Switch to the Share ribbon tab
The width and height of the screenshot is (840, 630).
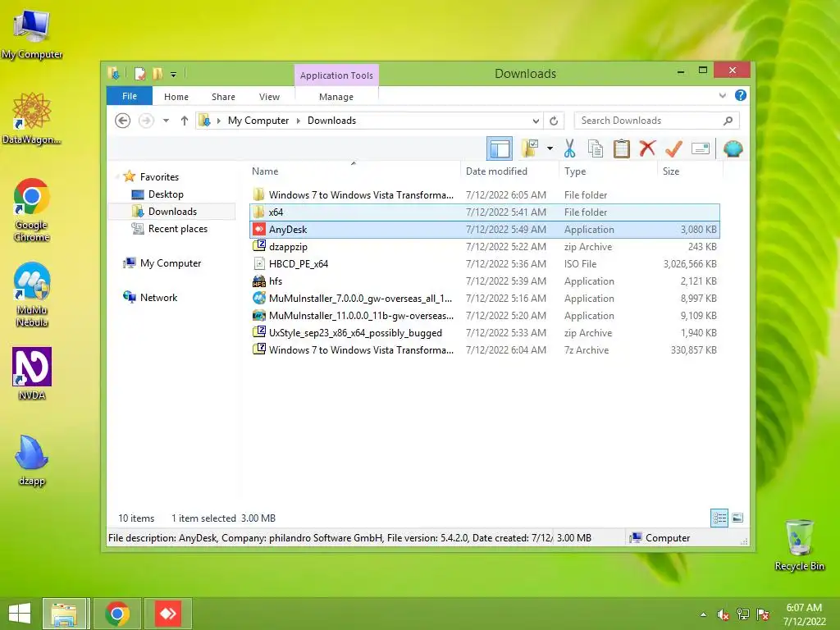click(223, 97)
